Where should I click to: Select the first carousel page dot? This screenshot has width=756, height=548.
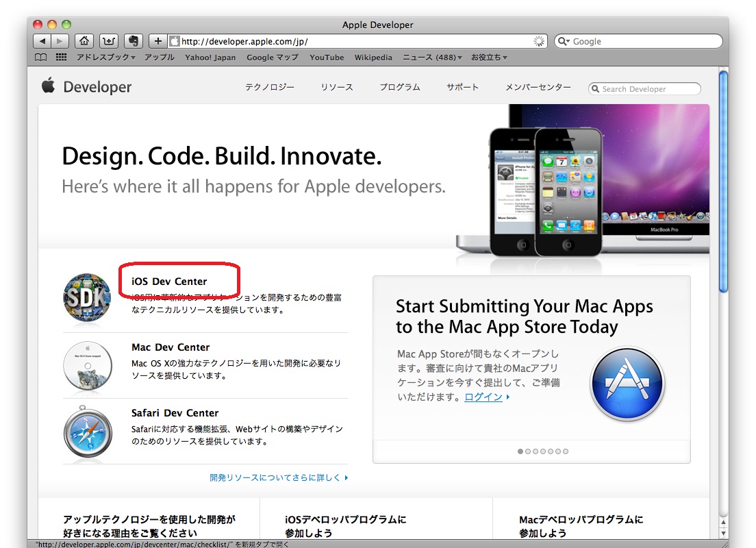click(x=520, y=451)
